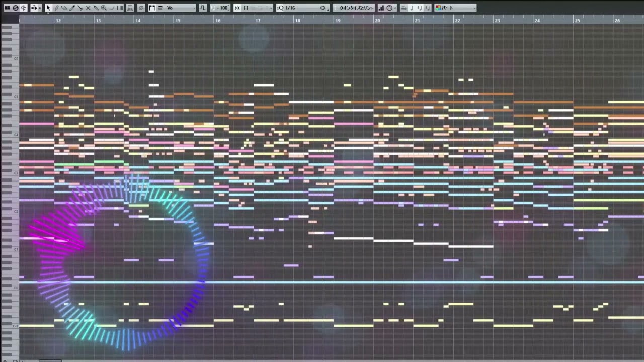Image resolution: width=644 pixels, height=362 pixels.
Task: Select the Glue tool
Action: coord(96,8)
